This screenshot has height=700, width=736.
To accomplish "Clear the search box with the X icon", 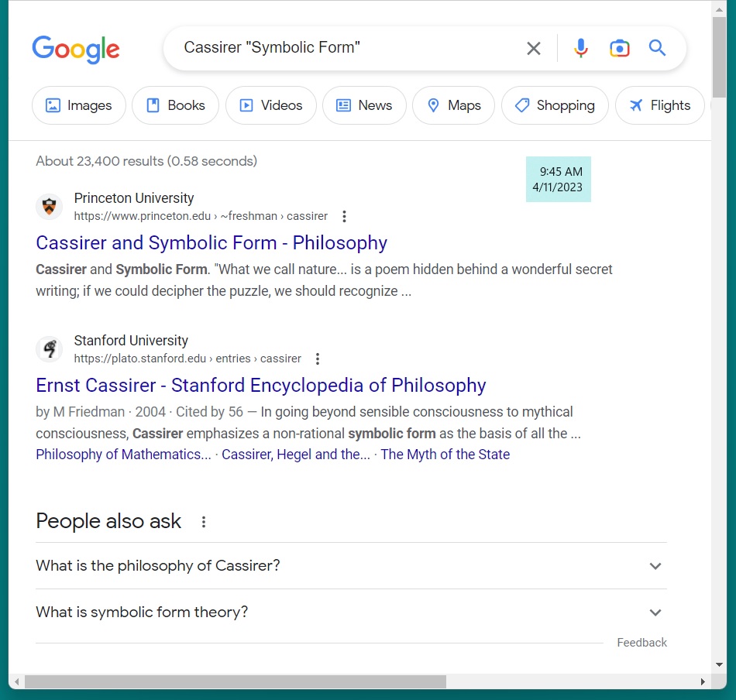I will (534, 49).
